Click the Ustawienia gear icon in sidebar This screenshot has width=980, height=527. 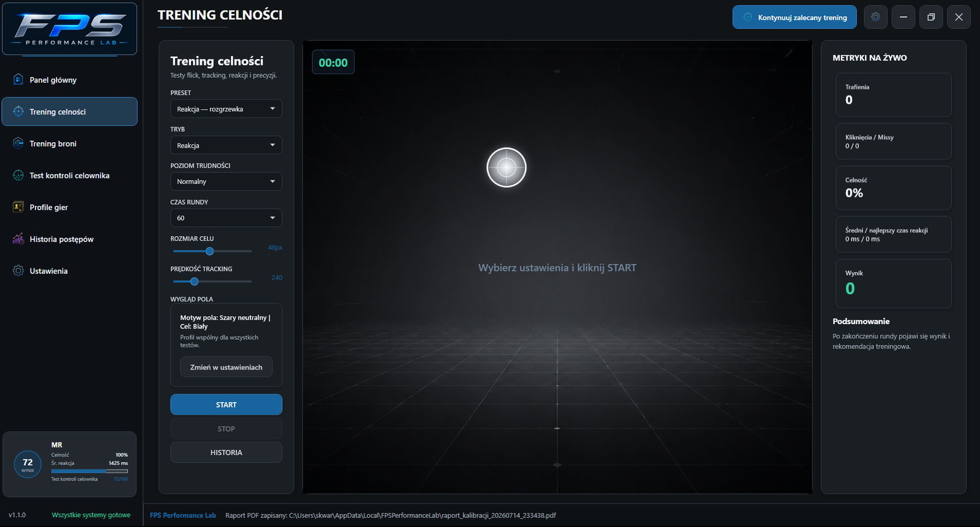pyautogui.click(x=18, y=271)
